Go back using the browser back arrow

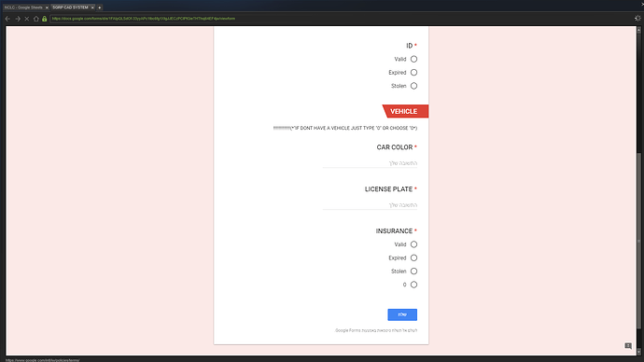pyautogui.click(x=7, y=19)
